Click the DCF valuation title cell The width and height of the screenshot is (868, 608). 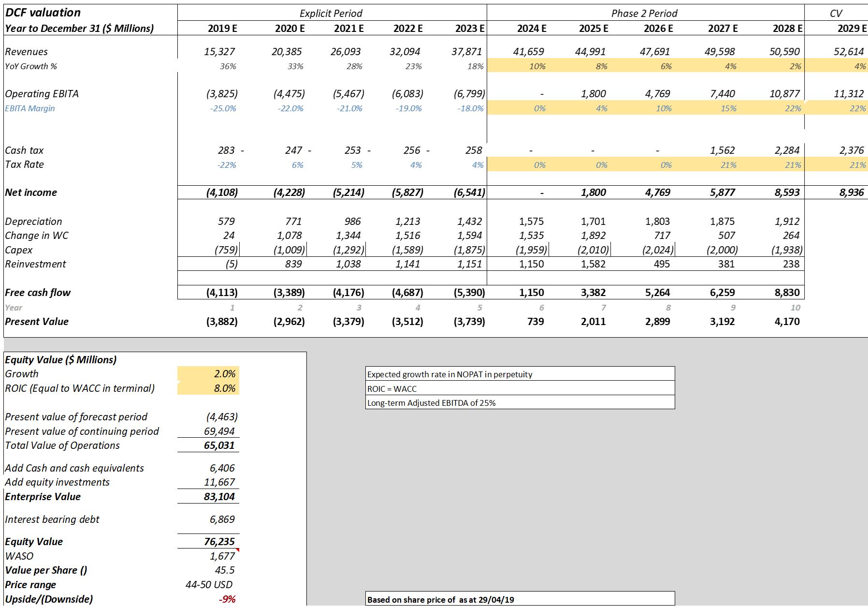(43, 13)
